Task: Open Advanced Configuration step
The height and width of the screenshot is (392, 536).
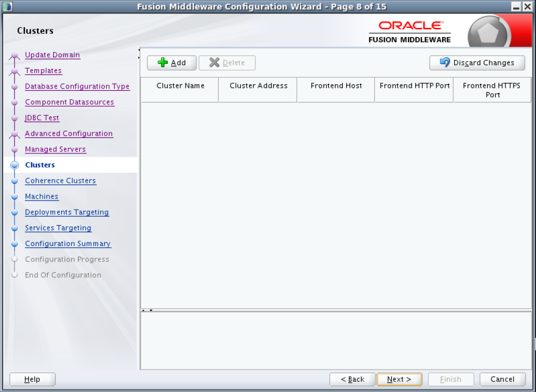Action: 69,134
